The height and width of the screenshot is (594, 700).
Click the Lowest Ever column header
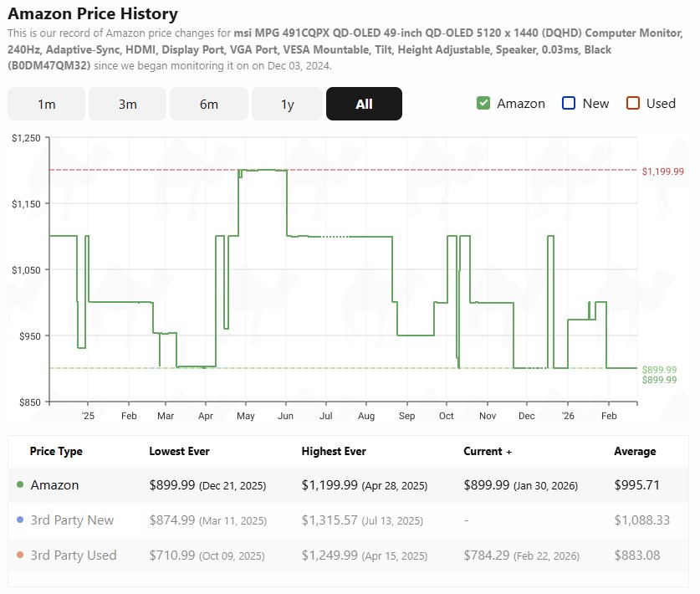(179, 451)
